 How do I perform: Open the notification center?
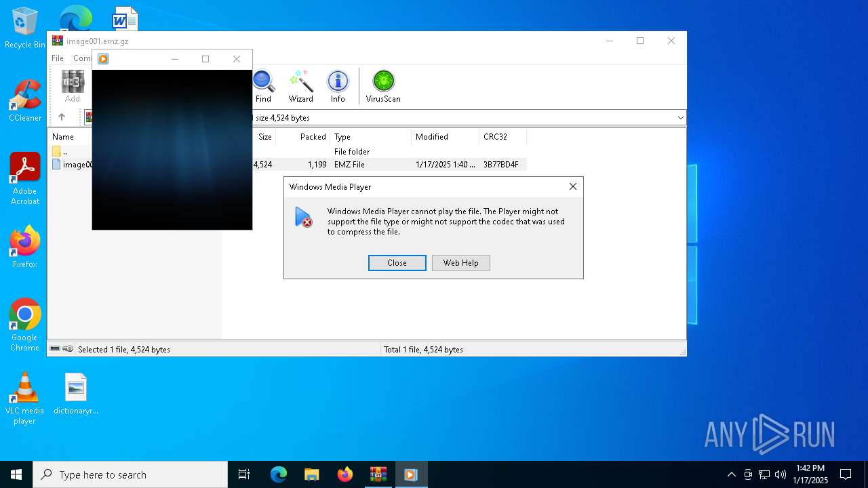(846, 474)
